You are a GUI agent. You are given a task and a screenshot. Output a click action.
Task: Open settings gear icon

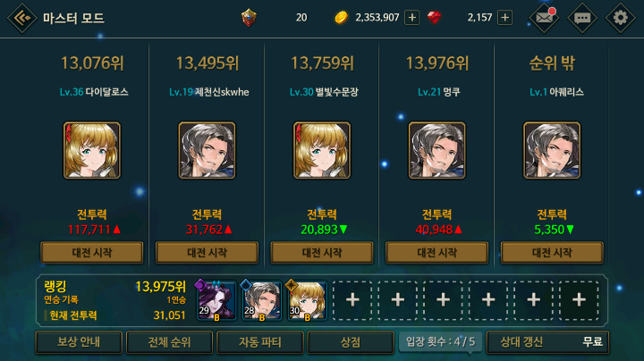click(620, 18)
